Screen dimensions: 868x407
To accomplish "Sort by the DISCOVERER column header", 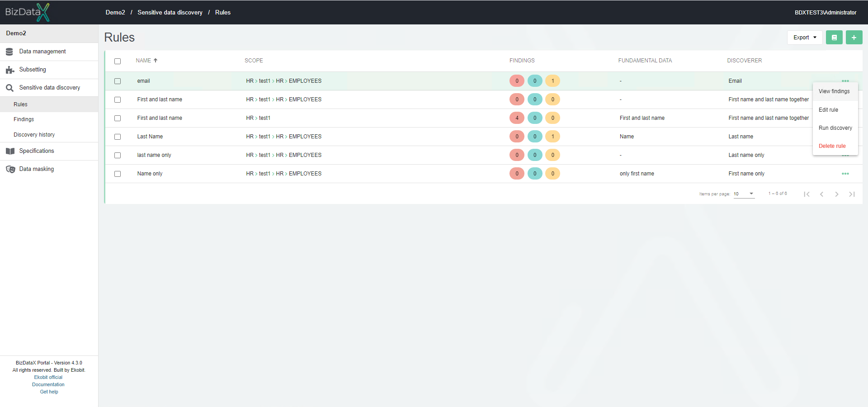I will [744, 61].
